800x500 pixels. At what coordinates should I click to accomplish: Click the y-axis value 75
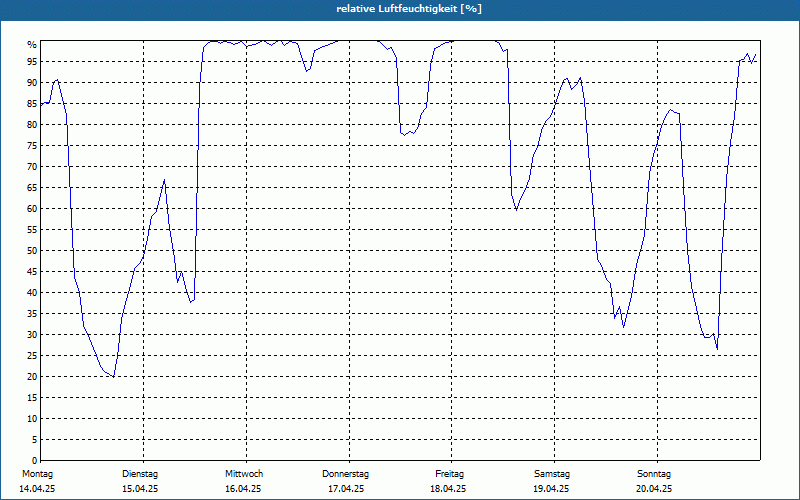(x=32, y=145)
